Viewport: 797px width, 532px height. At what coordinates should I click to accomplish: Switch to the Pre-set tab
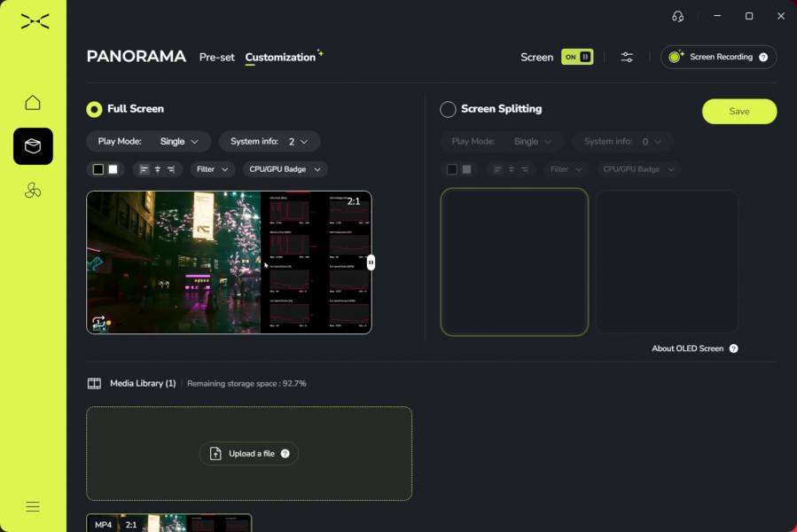[216, 58]
